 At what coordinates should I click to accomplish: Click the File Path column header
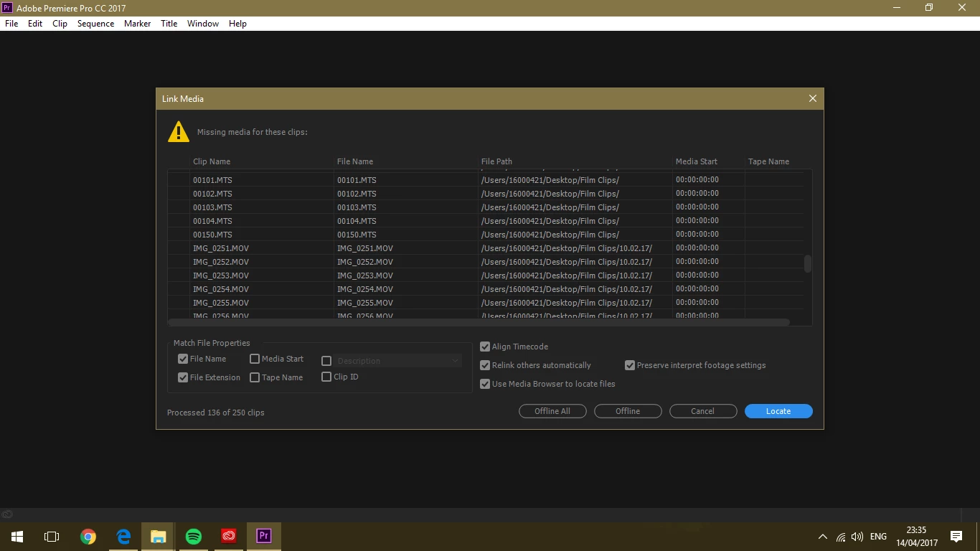[496, 161]
